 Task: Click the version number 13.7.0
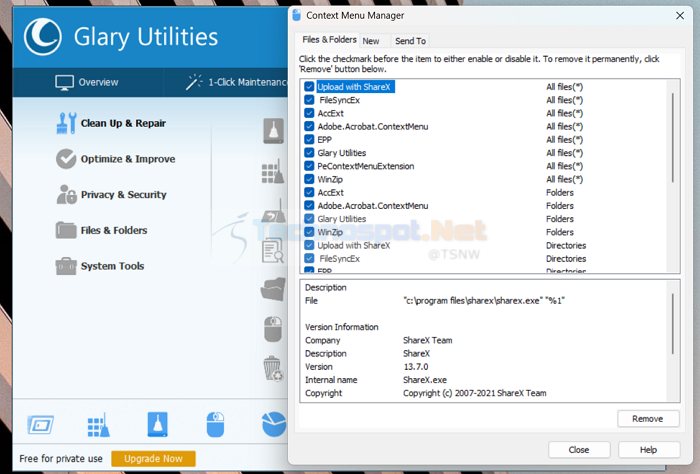(416, 367)
